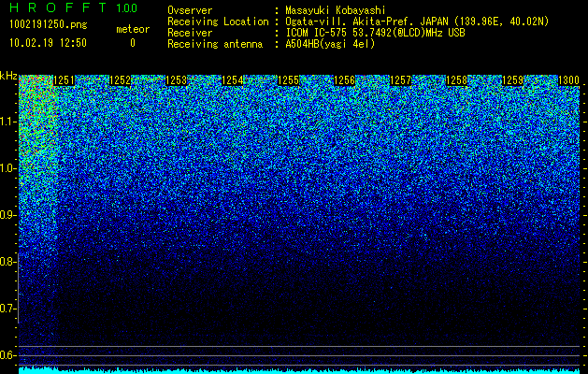This screenshot has height=374, width=588.
Task: Click the meteor label
Action: (133, 29)
